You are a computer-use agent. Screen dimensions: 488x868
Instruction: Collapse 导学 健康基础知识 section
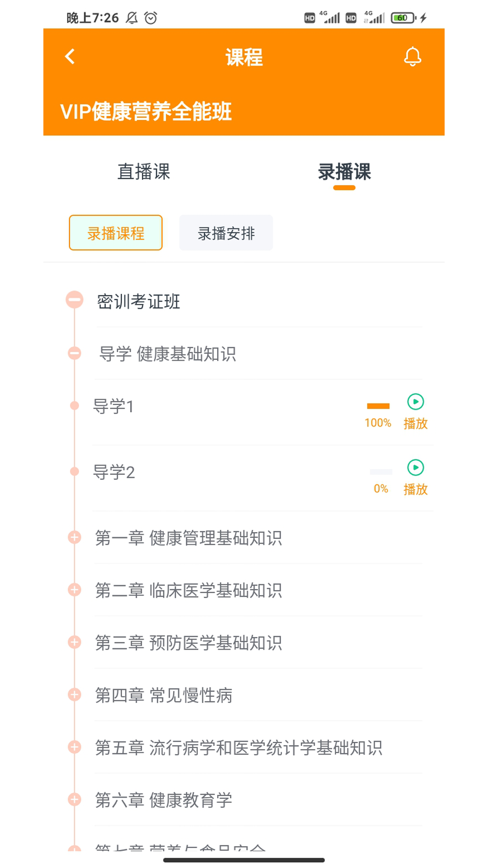[75, 353]
